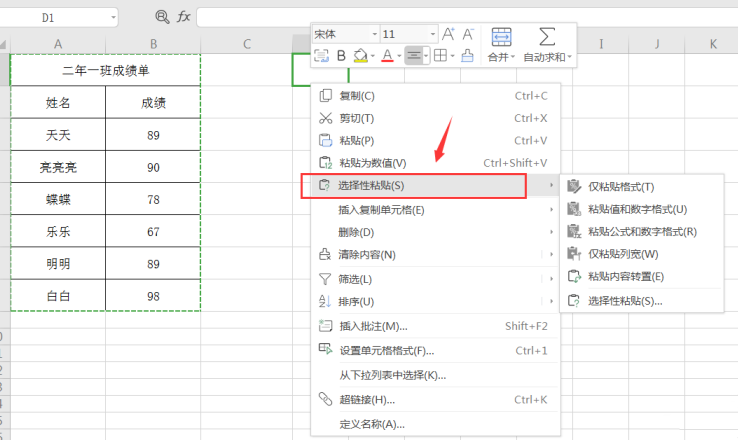The height and width of the screenshot is (440, 738).
Task: Select column A header
Action: pos(58,44)
